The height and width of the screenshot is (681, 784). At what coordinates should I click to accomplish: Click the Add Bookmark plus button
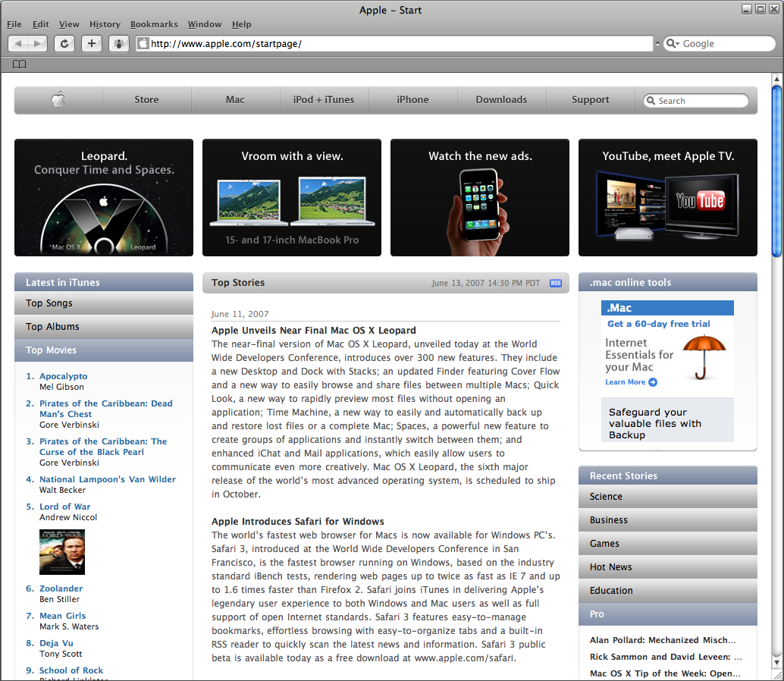(92, 44)
